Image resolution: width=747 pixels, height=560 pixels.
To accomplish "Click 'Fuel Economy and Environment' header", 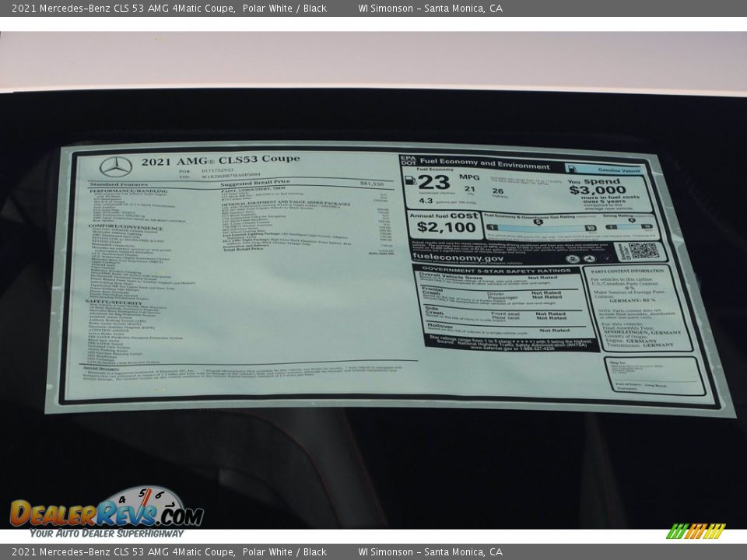I will (485, 163).
